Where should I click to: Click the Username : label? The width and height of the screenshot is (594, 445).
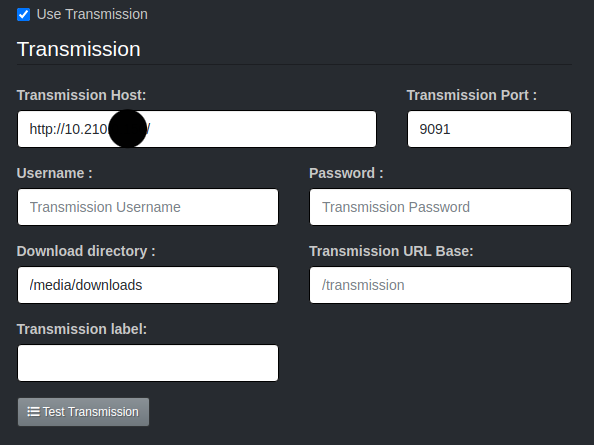tap(55, 173)
